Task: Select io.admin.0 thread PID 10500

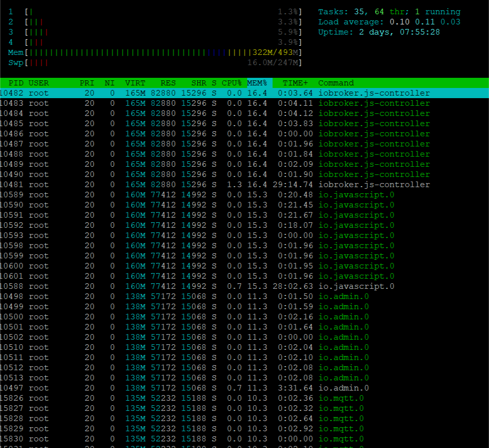Action: click(244, 317)
